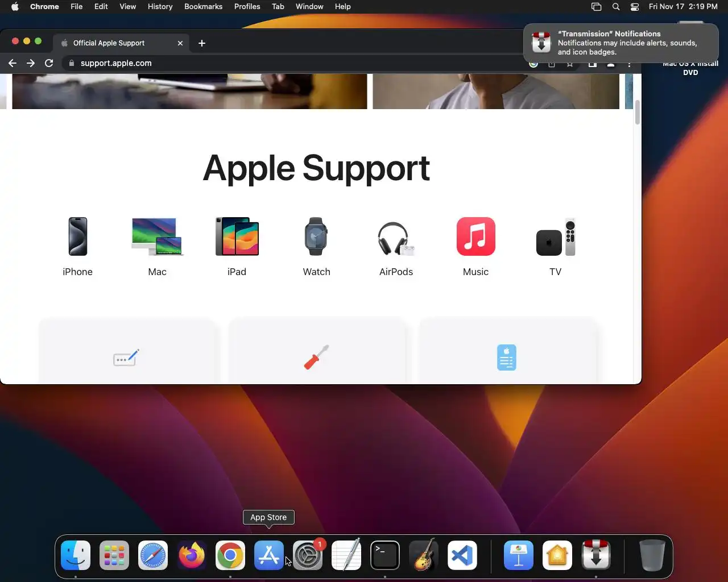Open the Tab menu

(x=278, y=7)
